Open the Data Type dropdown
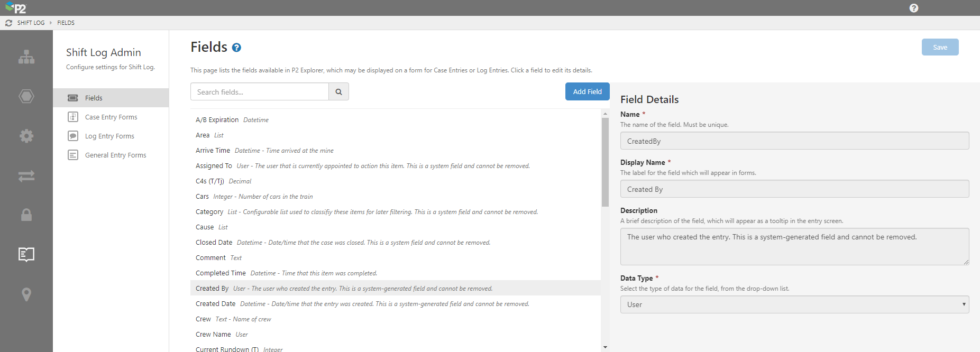The height and width of the screenshot is (352, 980). (794, 304)
